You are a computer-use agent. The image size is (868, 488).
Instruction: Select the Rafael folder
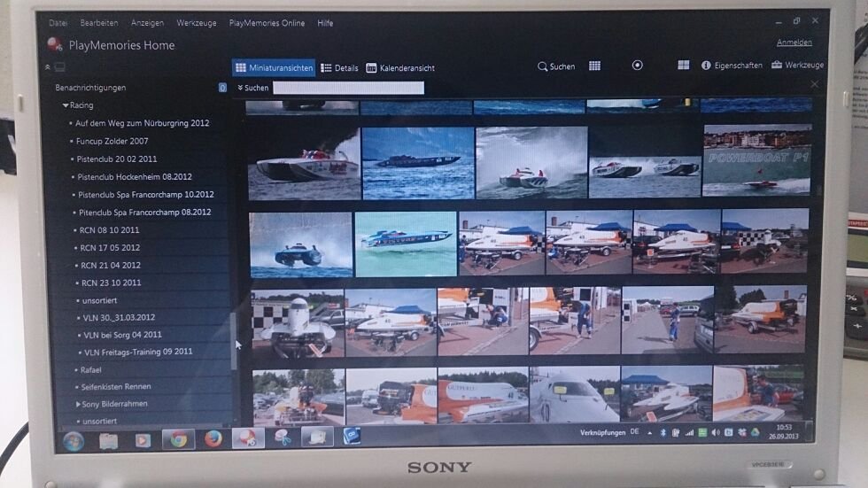tap(90, 369)
